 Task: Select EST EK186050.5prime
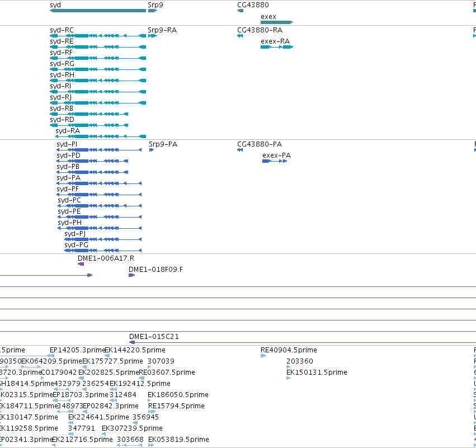(x=149, y=400)
